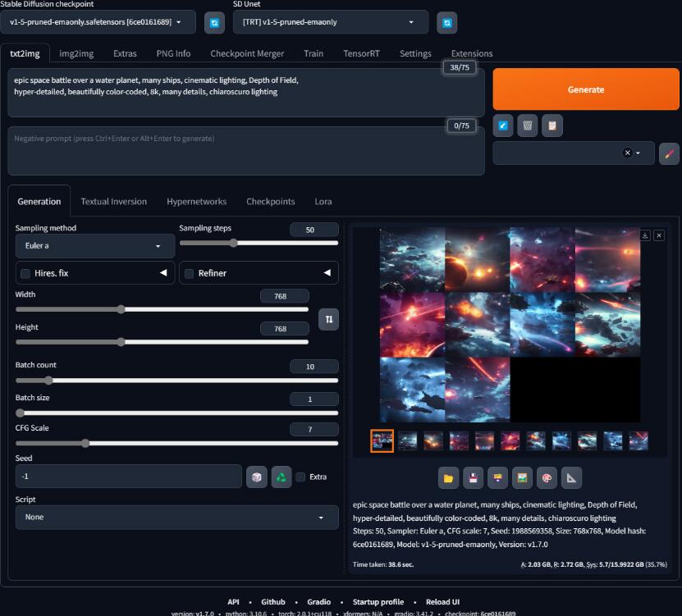Open images output folder icon

tap(448, 477)
